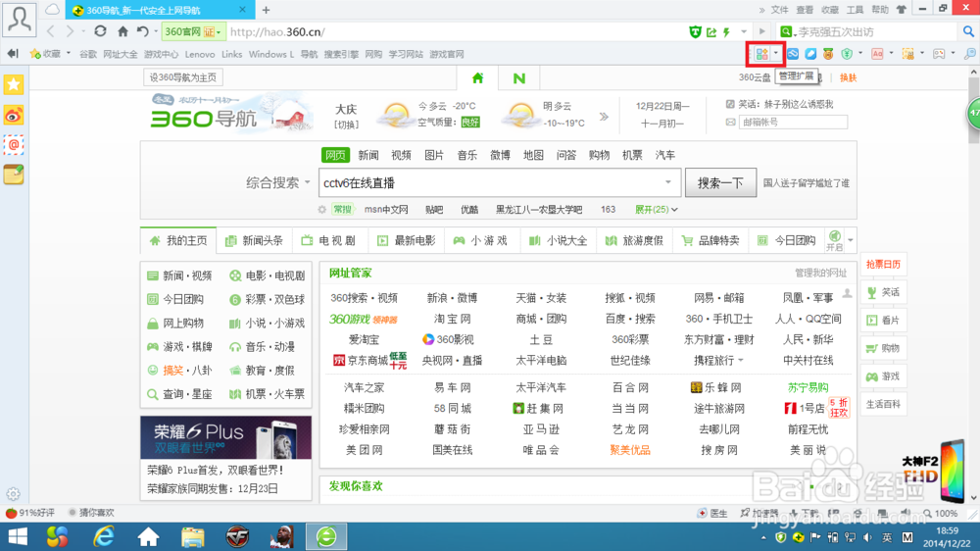980x551 pixels.
Task: Click the share page icon in address bar
Action: (711, 32)
